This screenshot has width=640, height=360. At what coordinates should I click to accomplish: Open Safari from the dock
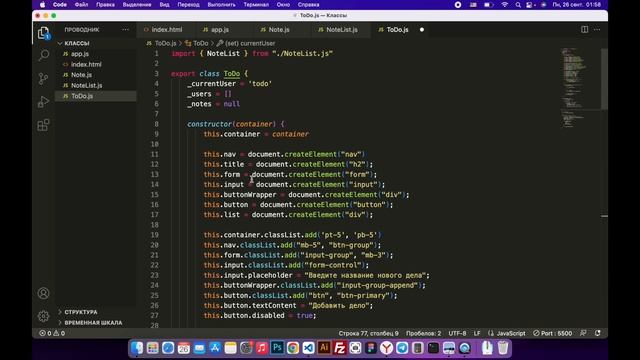pos(168,348)
